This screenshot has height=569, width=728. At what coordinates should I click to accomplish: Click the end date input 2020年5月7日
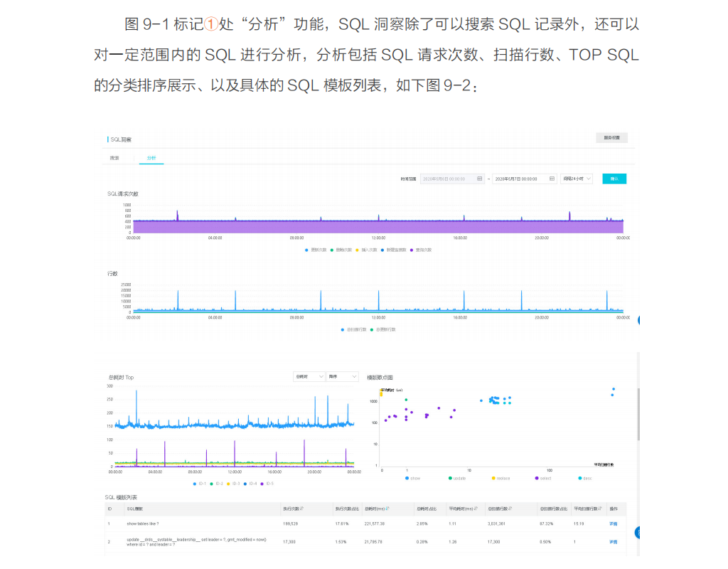coord(525,179)
